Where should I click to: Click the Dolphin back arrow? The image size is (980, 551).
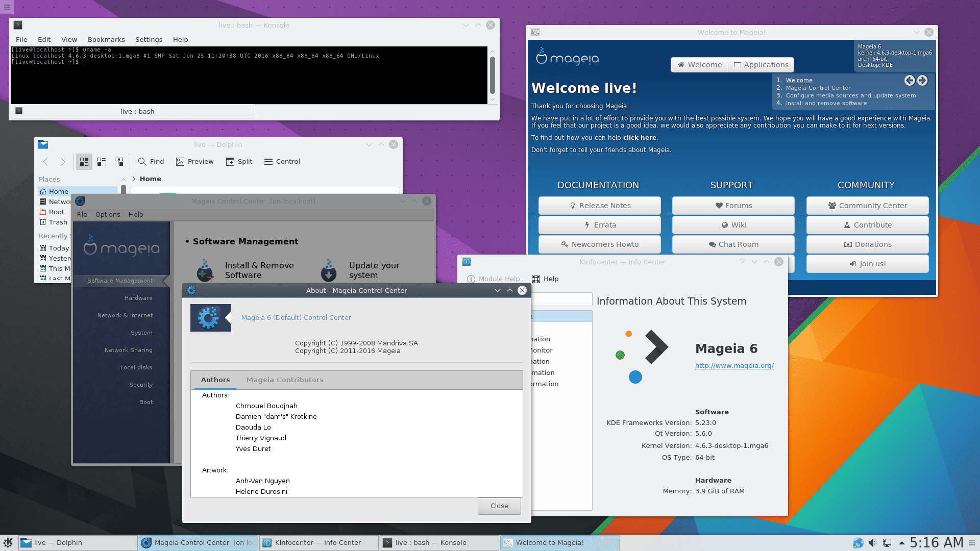(x=45, y=162)
